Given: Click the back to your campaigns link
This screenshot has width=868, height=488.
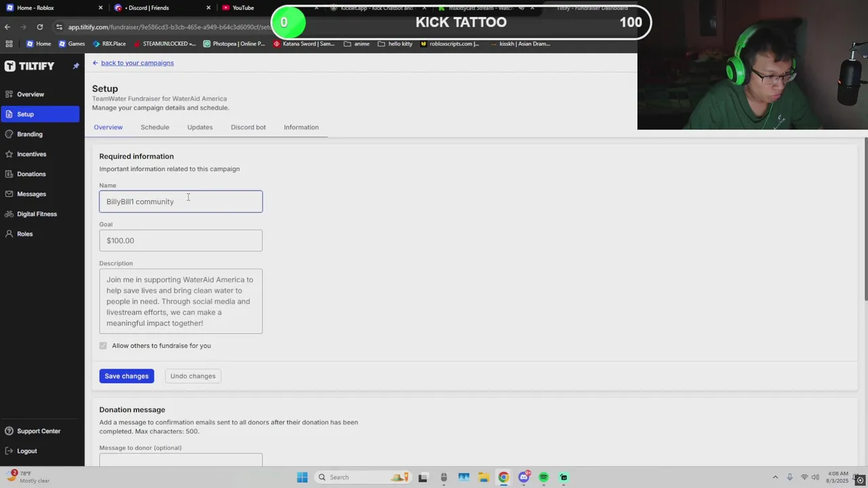Looking at the screenshot, I should (137, 63).
